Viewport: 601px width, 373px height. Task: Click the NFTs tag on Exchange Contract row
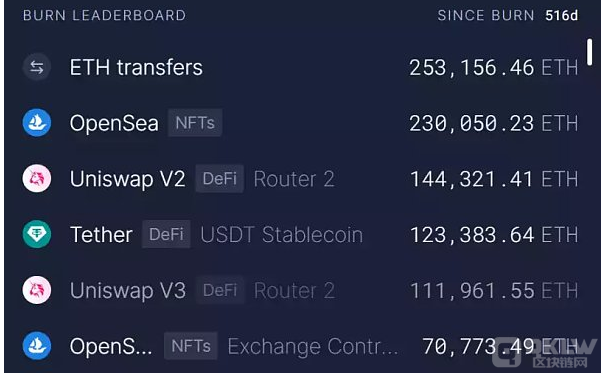pos(191,346)
